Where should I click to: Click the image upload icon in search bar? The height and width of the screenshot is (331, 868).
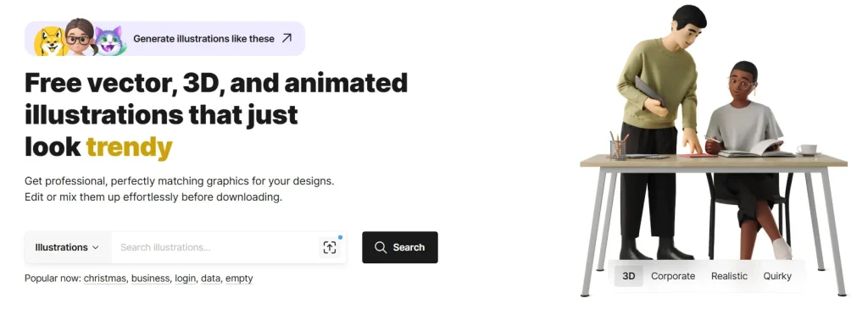(330, 247)
